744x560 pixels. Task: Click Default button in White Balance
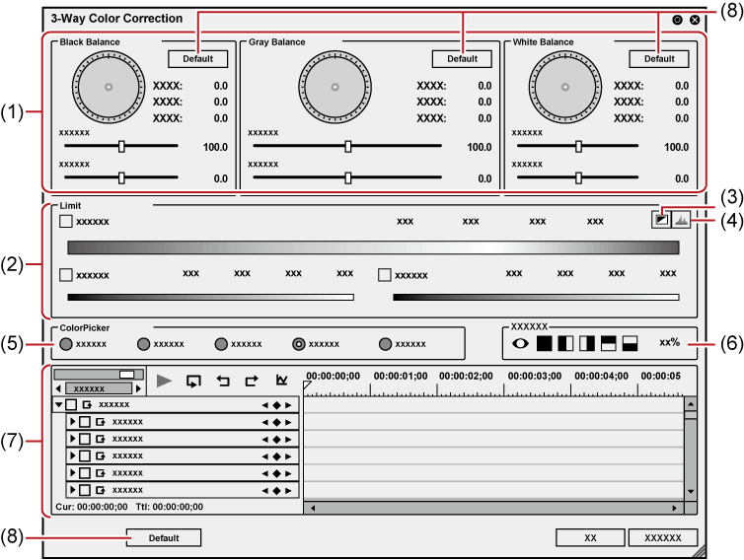point(659,58)
